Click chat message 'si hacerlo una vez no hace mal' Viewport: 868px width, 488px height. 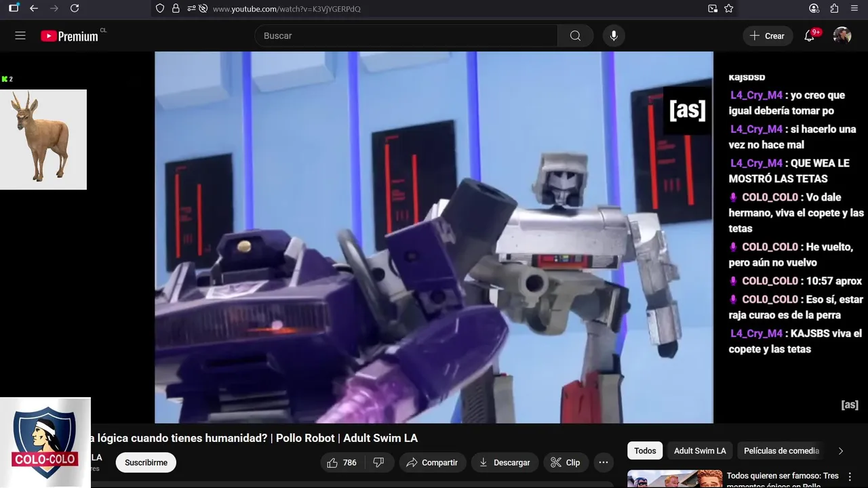pyautogui.click(x=793, y=136)
